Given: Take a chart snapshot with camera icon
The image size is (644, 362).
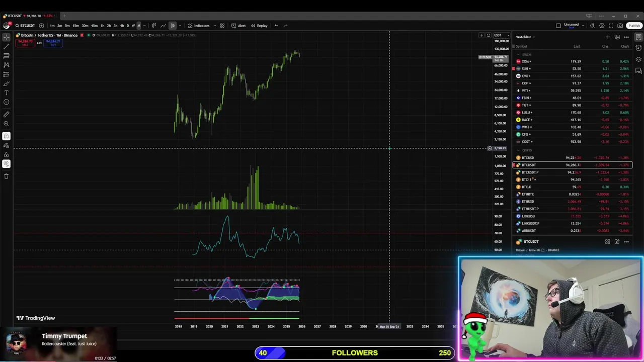Looking at the screenshot, I should (620, 26).
